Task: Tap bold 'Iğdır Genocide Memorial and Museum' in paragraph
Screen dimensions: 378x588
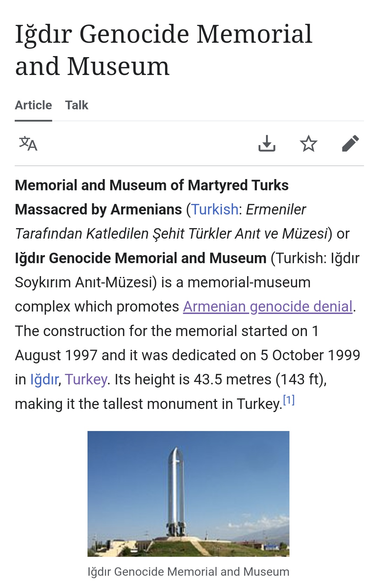Action: 140,258
